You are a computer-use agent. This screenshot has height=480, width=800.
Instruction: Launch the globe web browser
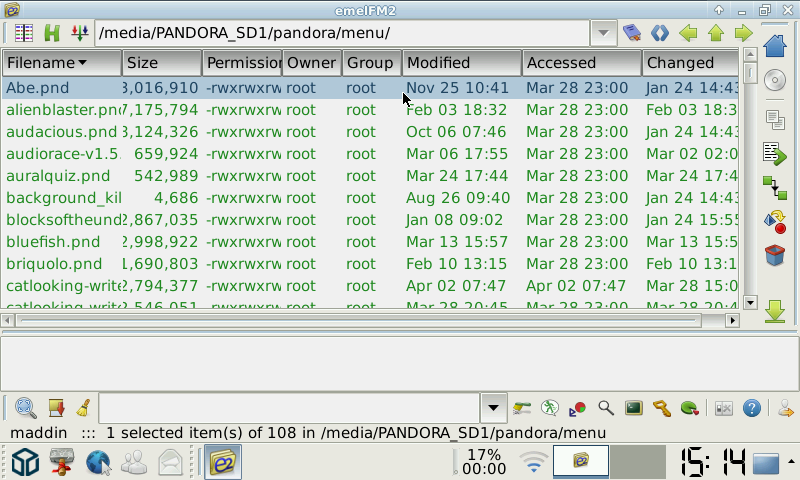point(98,462)
